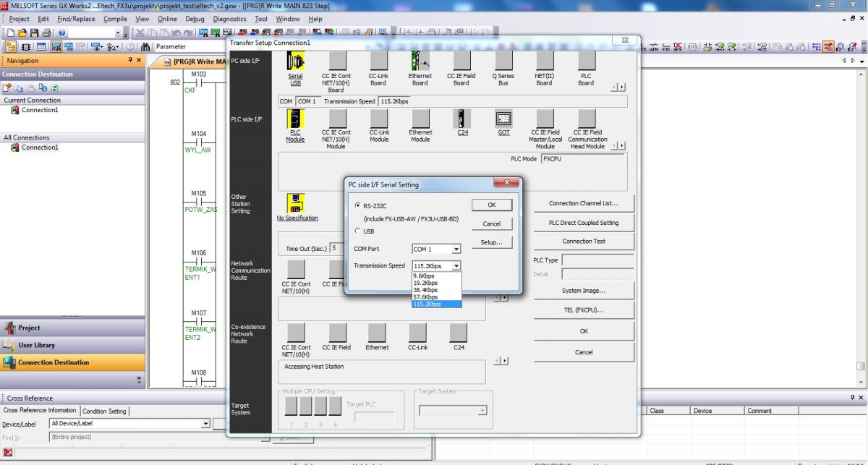Choose 115.2Kbps in the speed list
This screenshot has height=465, width=868.
436,304
